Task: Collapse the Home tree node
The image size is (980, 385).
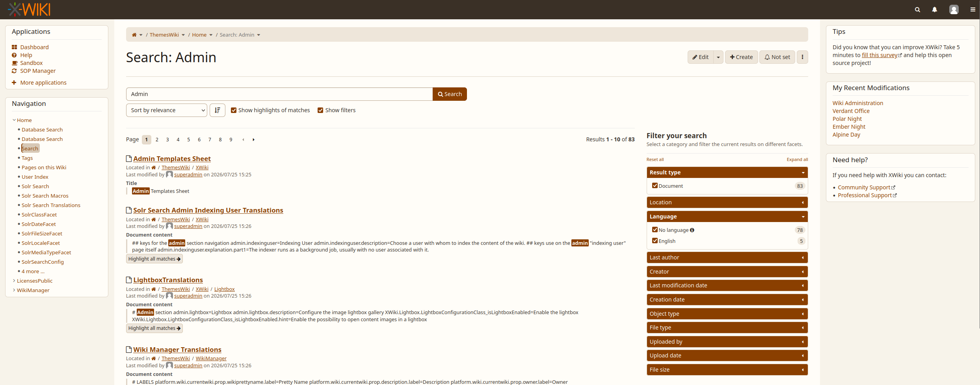Action: click(14, 120)
